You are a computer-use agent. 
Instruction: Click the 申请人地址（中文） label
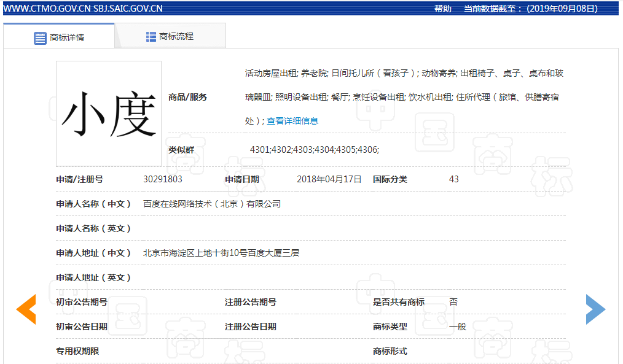[x=93, y=254]
